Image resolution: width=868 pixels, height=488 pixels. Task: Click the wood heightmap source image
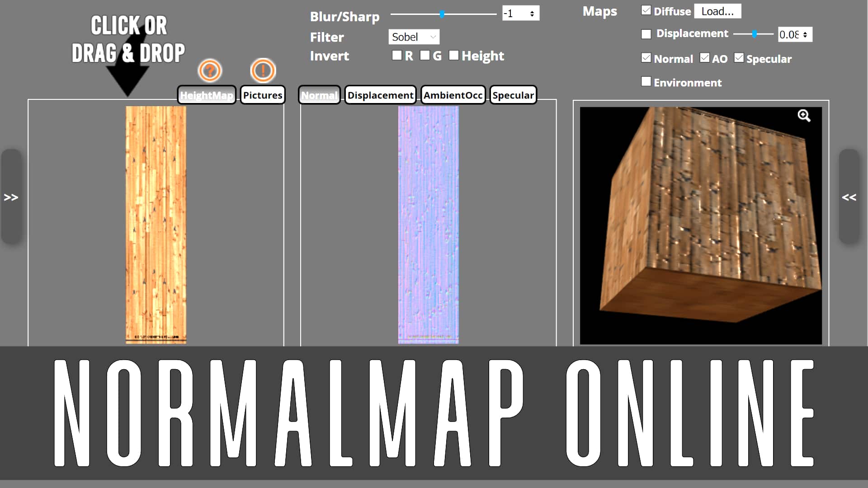[x=156, y=225]
